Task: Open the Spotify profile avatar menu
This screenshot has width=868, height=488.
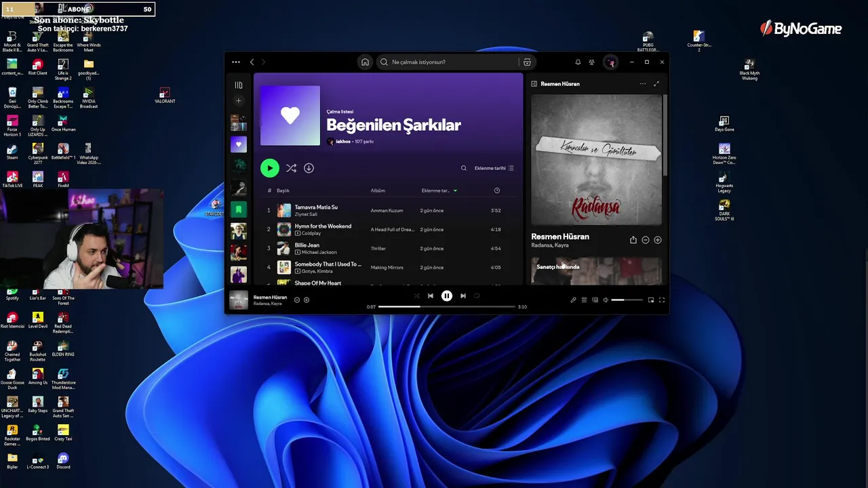Action: pos(611,62)
